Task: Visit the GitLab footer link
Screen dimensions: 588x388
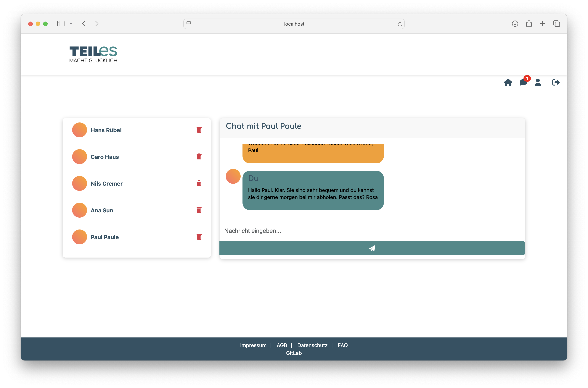Action: click(294, 353)
